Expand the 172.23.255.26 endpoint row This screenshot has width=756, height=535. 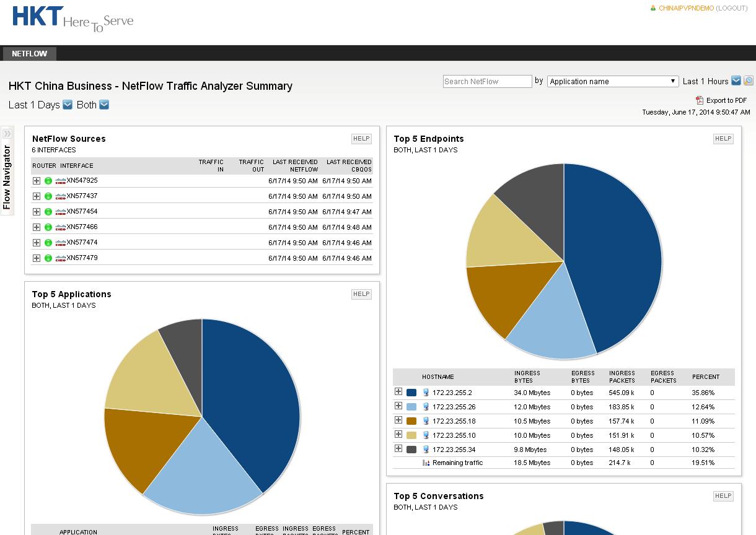(398, 406)
